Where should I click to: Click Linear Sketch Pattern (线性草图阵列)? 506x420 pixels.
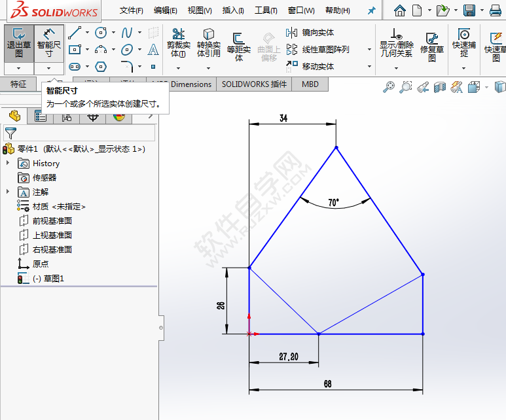(318, 50)
